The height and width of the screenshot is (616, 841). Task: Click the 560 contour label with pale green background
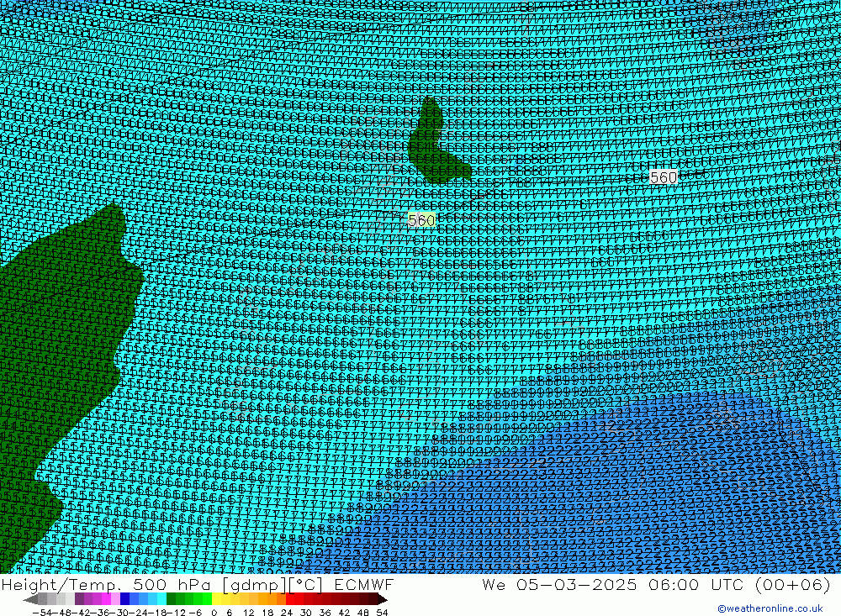pos(421,220)
